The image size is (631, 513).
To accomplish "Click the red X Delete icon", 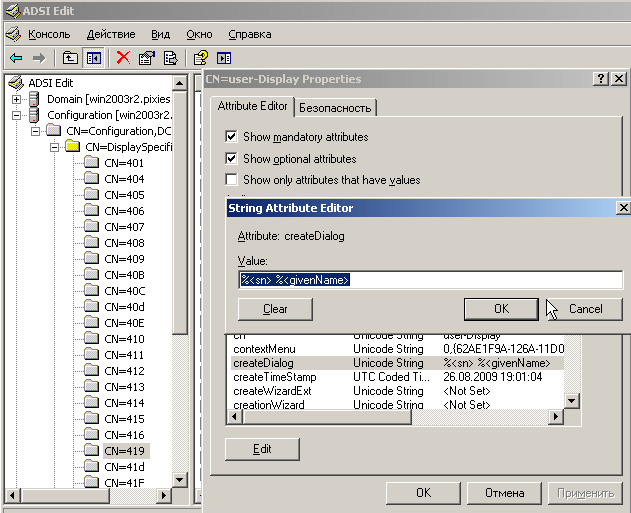I will click(123, 58).
